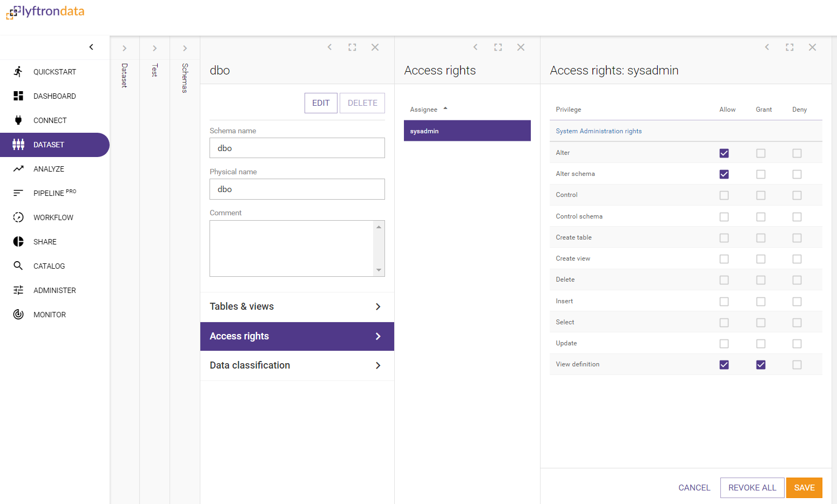This screenshot has height=504, width=837.
Task: Click the lyftrondata logo
Action: tap(45, 12)
